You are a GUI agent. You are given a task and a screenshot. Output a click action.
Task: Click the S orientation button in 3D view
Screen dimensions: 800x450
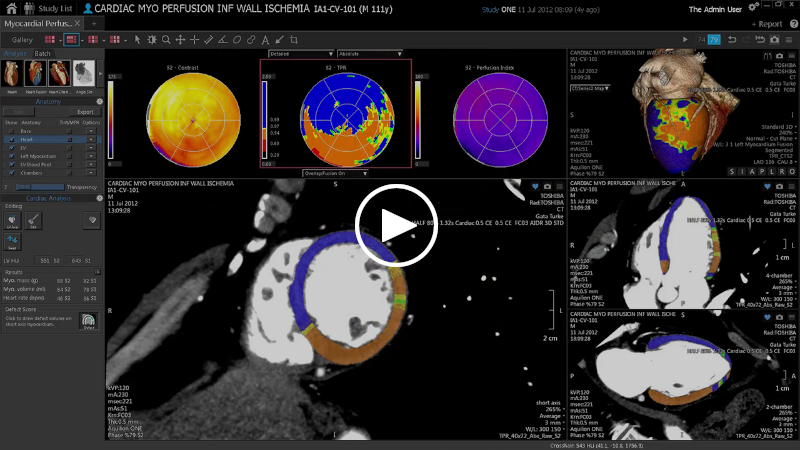732,171
